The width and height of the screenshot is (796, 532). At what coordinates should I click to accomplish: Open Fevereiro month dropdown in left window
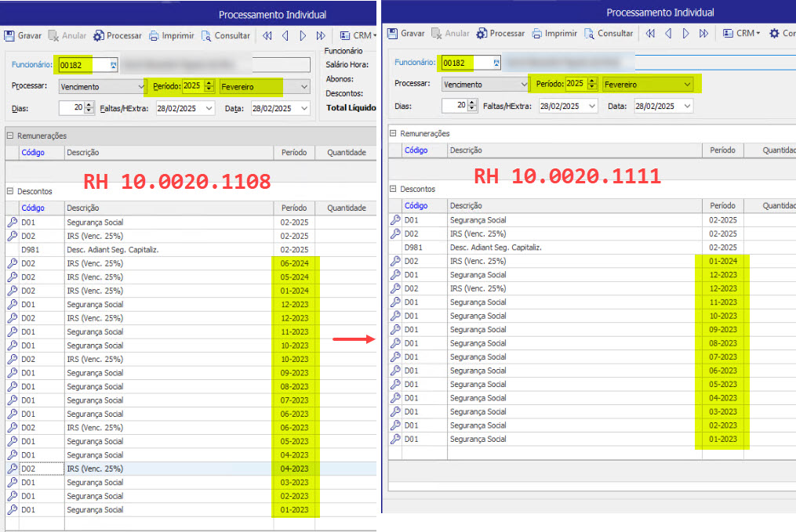[x=303, y=86]
